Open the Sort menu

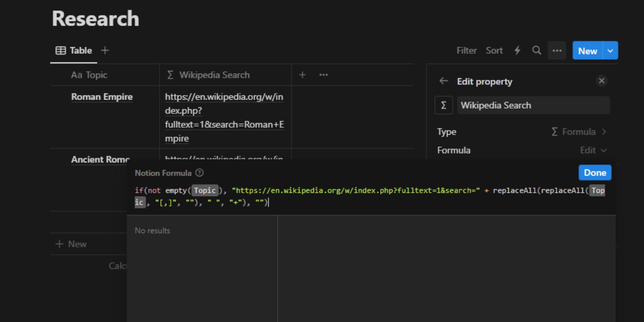coord(494,51)
